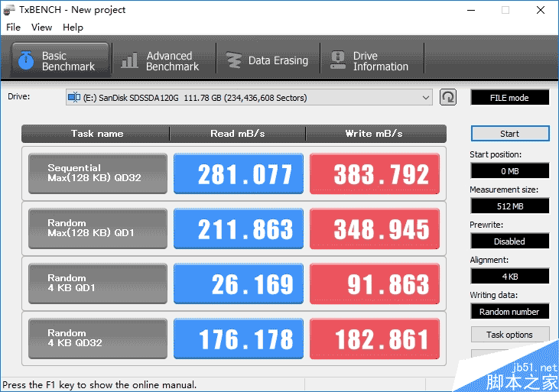The image size is (559, 392).
Task: Open the Alignment 4 KB selector
Action: pyautogui.click(x=510, y=276)
